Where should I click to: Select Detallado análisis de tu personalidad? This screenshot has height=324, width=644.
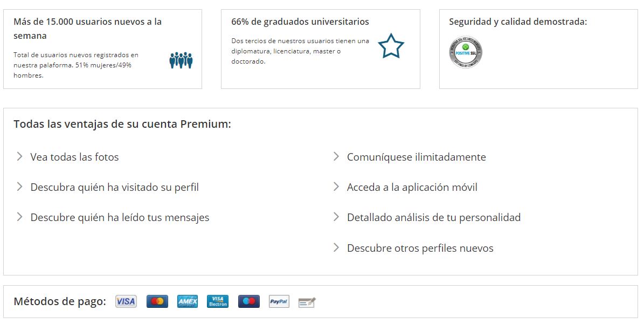(434, 217)
